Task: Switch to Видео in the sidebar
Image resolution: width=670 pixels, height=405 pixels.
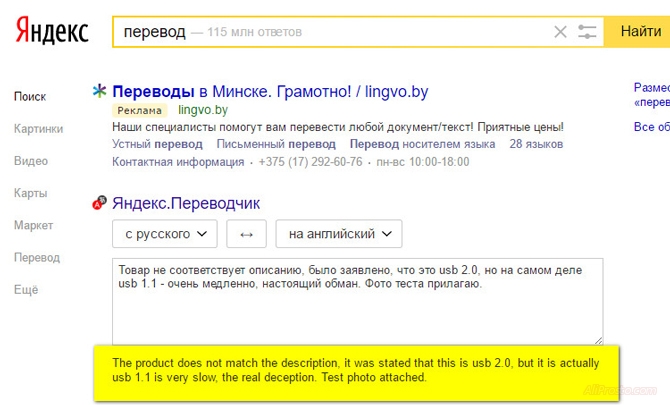Action: pos(31,161)
